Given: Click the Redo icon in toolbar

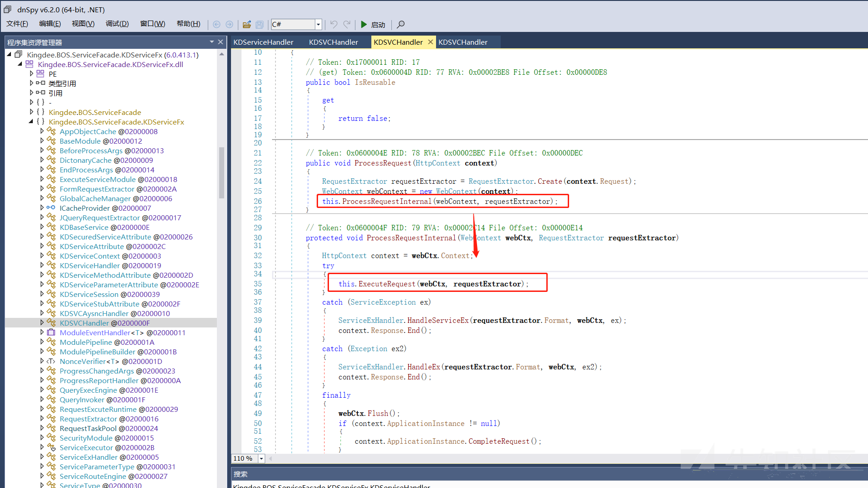Looking at the screenshot, I should click(347, 24).
